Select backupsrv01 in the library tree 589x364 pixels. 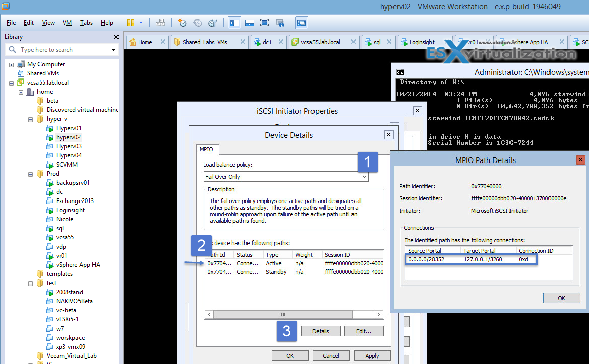pos(72,183)
